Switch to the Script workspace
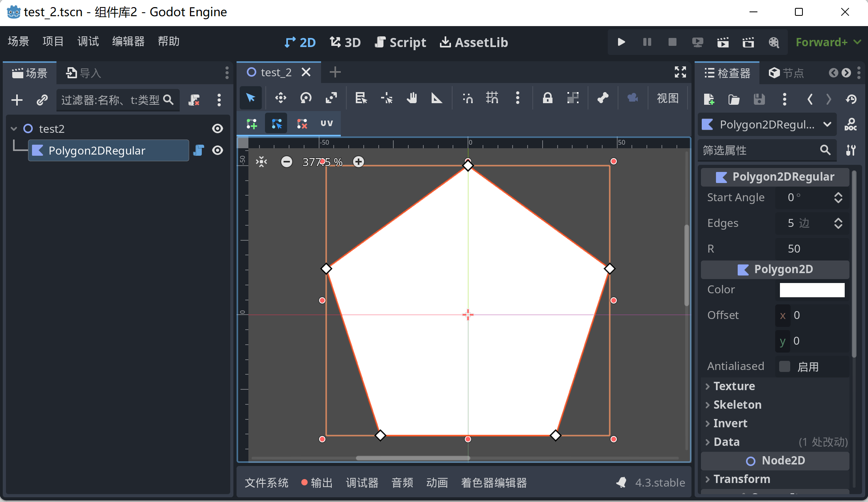 (x=400, y=42)
